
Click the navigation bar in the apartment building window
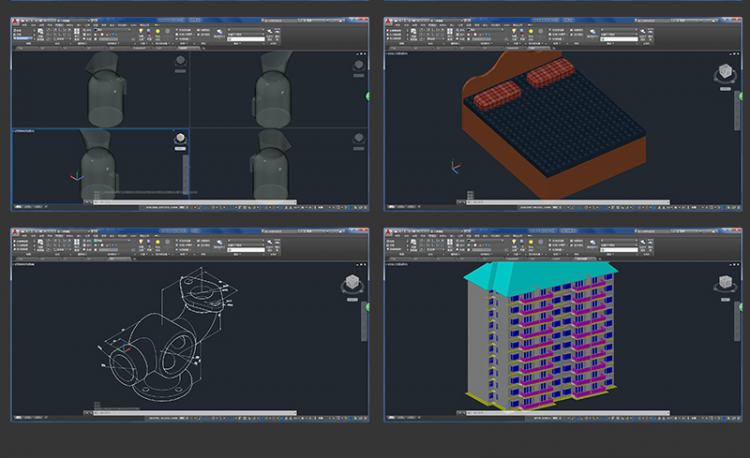pyautogui.click(x=737, y=321)
